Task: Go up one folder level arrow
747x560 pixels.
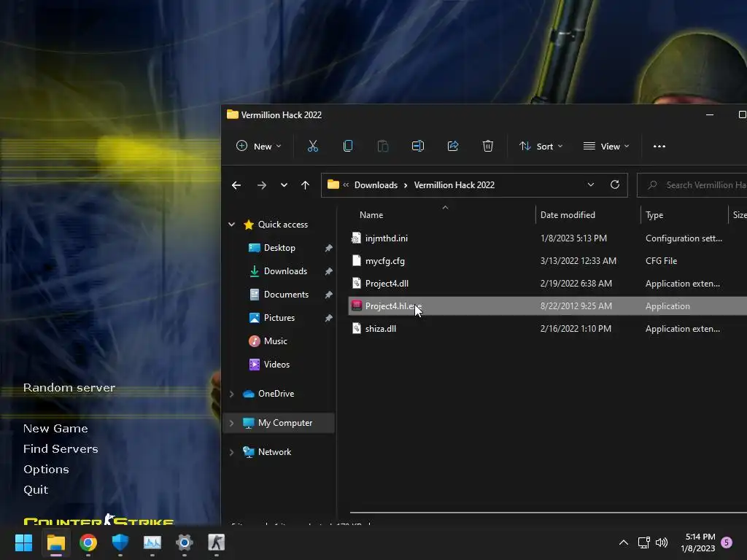Action: point(306,185)
